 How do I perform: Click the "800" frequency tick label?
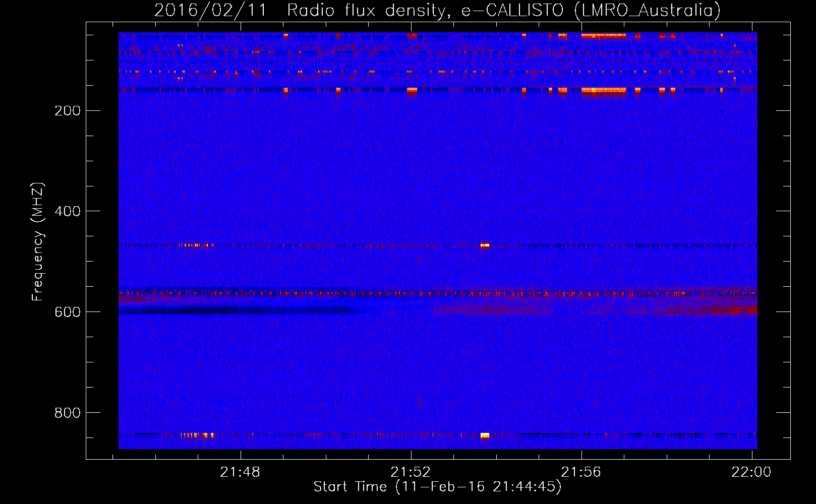68,413
